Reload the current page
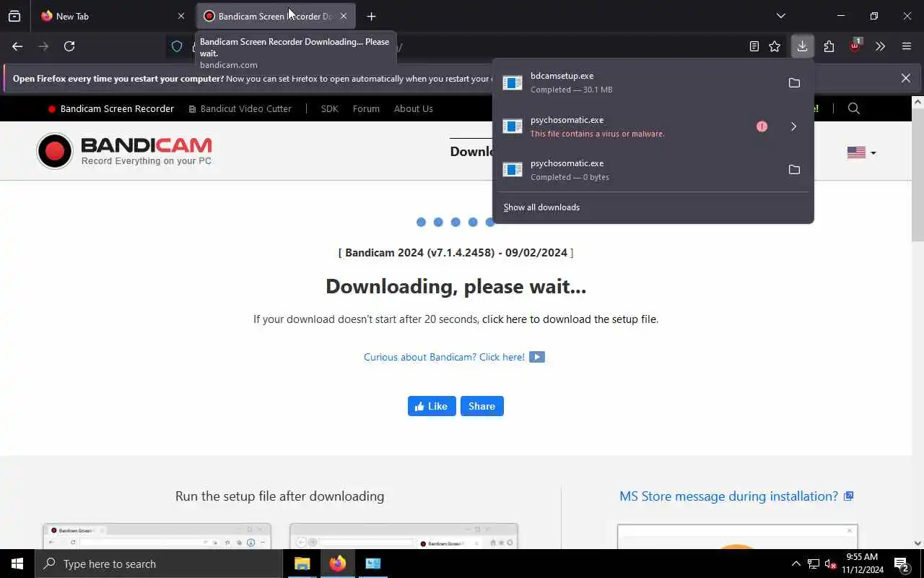The height and width of the screenshot is (578, 924). coord(69,46)
